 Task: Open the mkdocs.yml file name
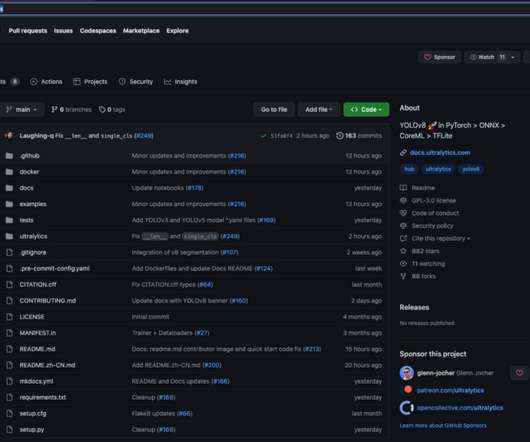(x=36, y=381)
